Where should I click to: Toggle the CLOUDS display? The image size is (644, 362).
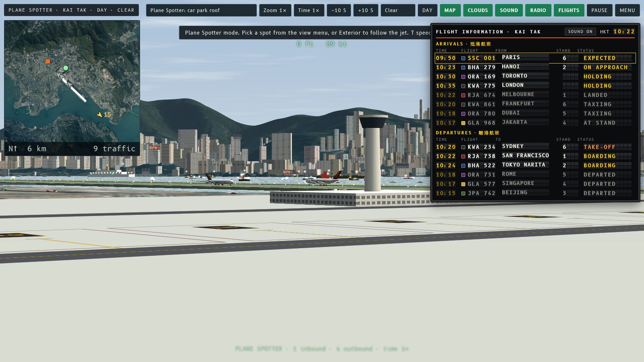point(478,10)
